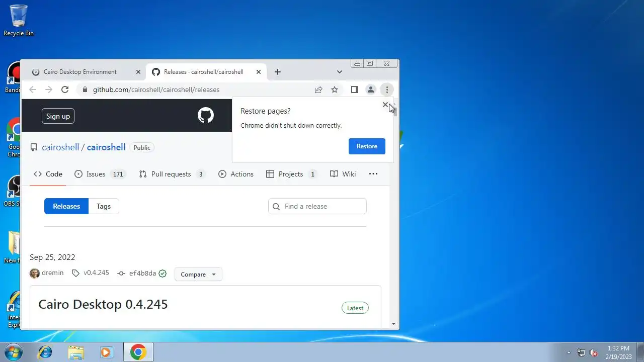The image size is (644, 362).
Task: Open Windows Media Player from taskbar
Action: [106, 352]
